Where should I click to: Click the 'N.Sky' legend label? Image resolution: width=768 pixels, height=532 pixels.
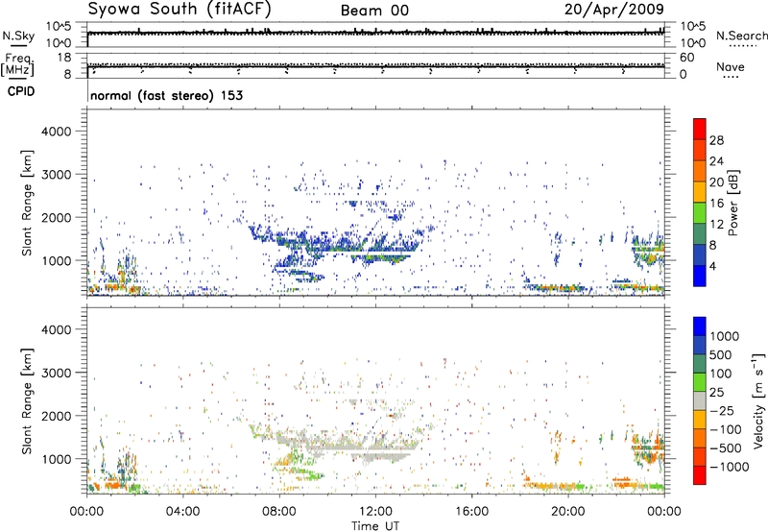pos(18,36)
